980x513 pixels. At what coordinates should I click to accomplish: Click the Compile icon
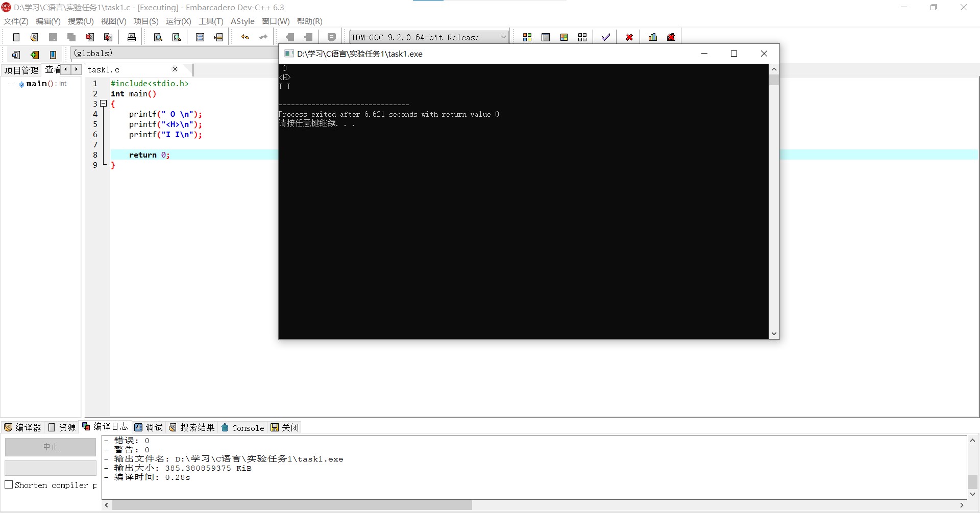click(x=527, y=37)
